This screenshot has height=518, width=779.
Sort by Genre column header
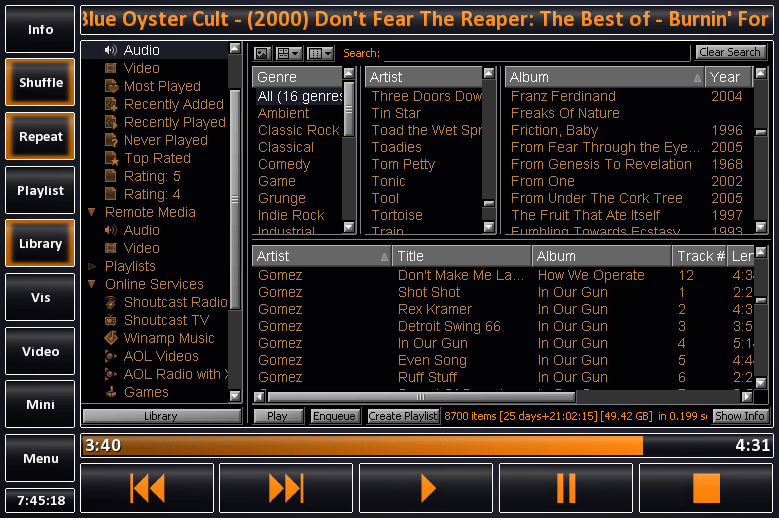(x=297, y=77)
